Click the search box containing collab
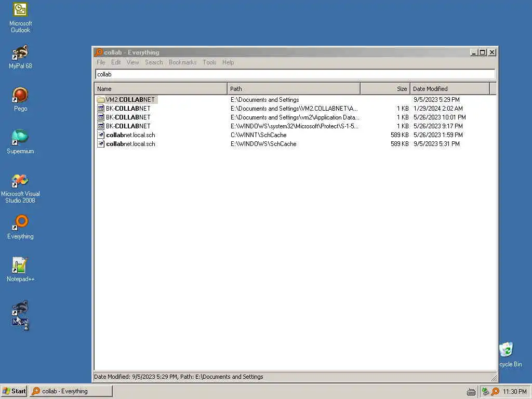Viewport: 532px width, 399px height. [295, 74]
